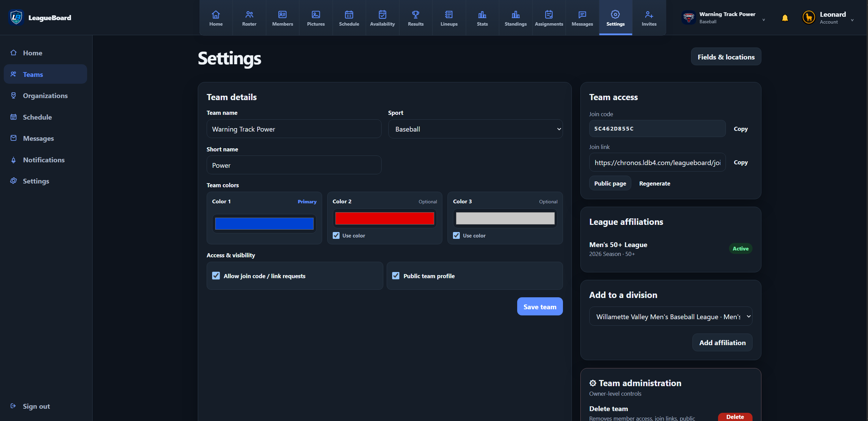Open the blue Color 1 primary swatch
The width and height of the screenshot is (868, 421).
coord(264,223)
